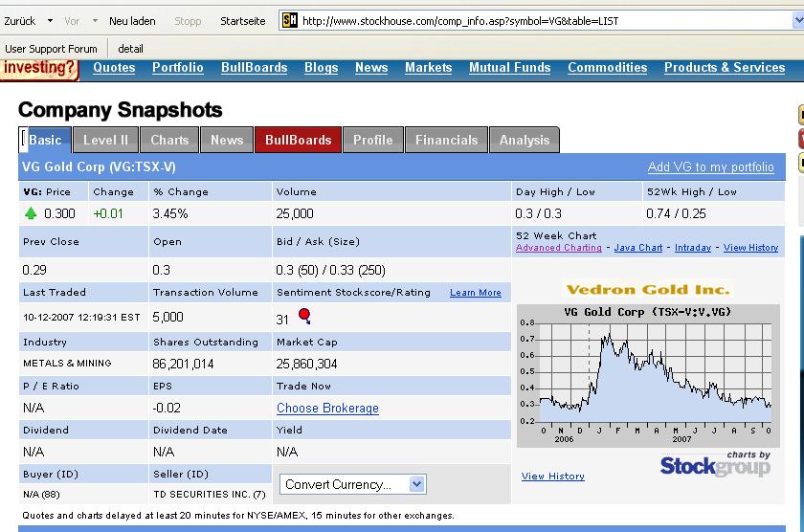Image resolution: width=804 pixels, height=532 pixels.
Task: Open the Mutual Funds navigation link
Action: pos(509,68)
